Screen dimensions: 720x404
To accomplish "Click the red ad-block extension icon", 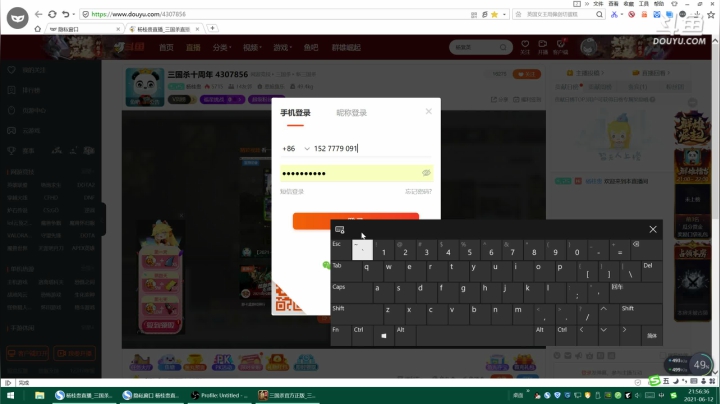I will point(632,15).
